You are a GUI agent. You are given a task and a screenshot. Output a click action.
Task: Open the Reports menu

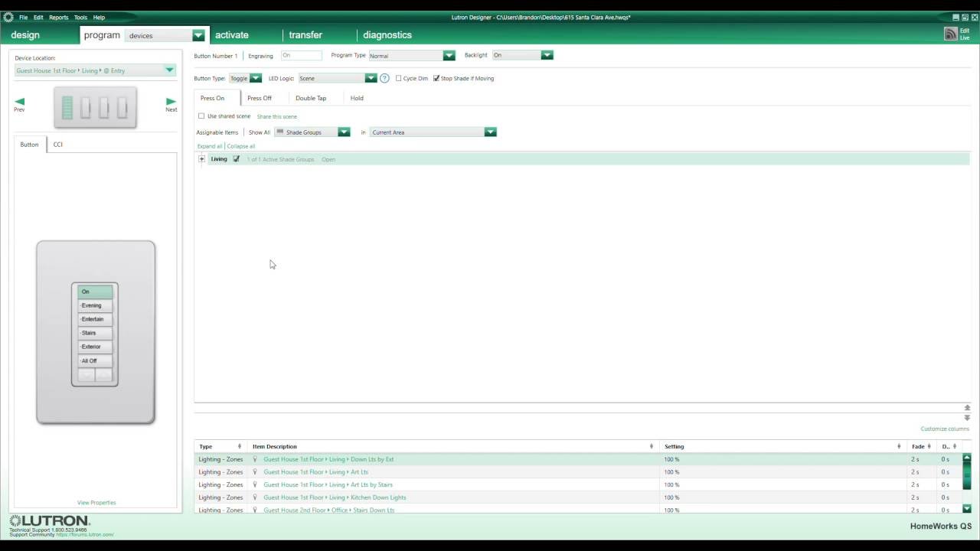[59, 17]
